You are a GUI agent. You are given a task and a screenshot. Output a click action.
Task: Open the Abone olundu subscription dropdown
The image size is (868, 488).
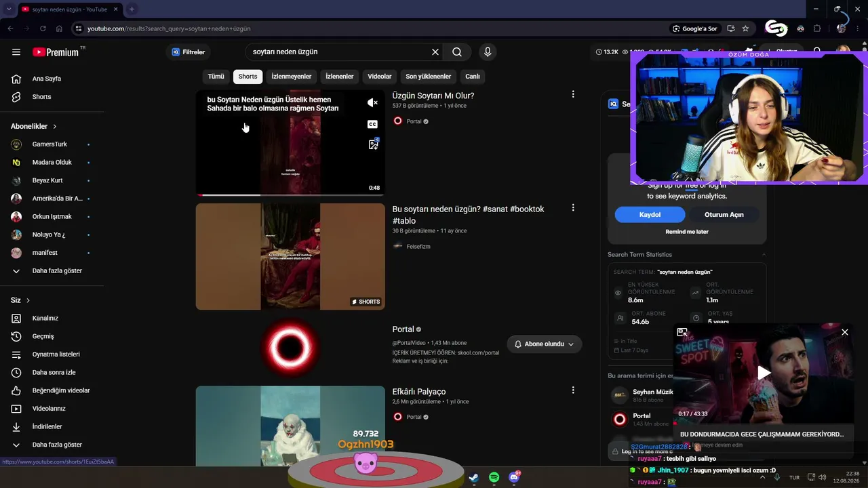point(545,344)
